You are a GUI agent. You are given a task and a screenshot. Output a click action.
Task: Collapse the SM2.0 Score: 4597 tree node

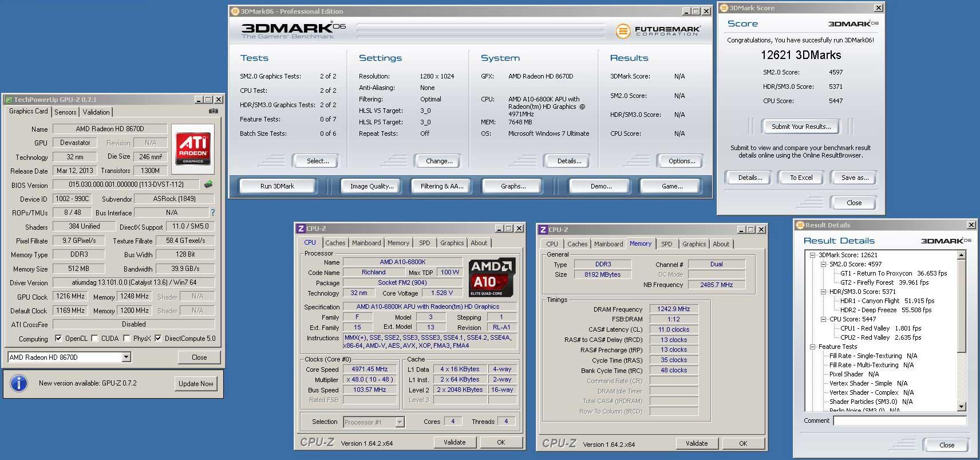tap(823, 264)
